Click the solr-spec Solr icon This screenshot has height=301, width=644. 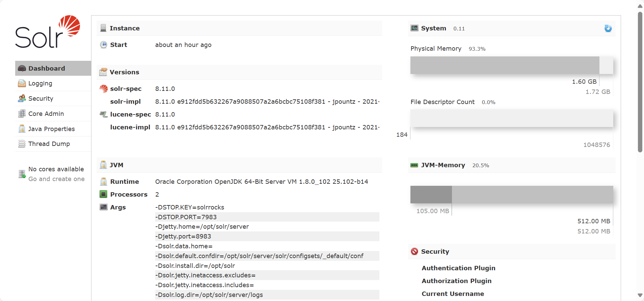pyautogui.click(x=104, y=89)
